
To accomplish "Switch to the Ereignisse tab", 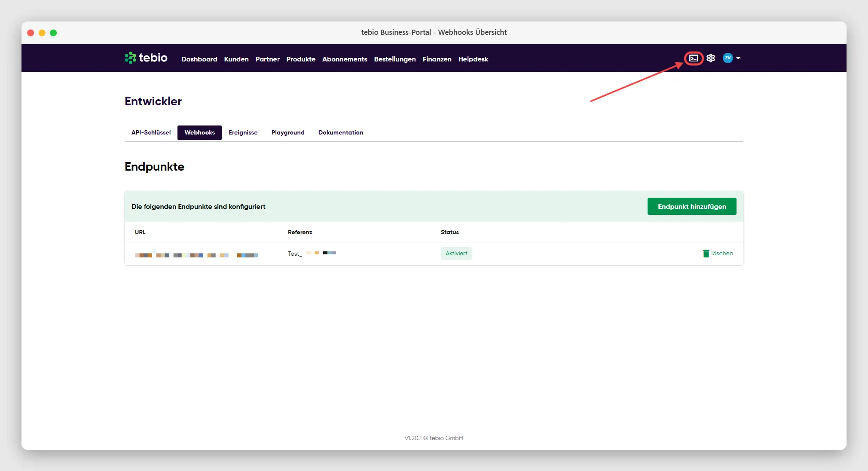I will click(x=243, y=132).
